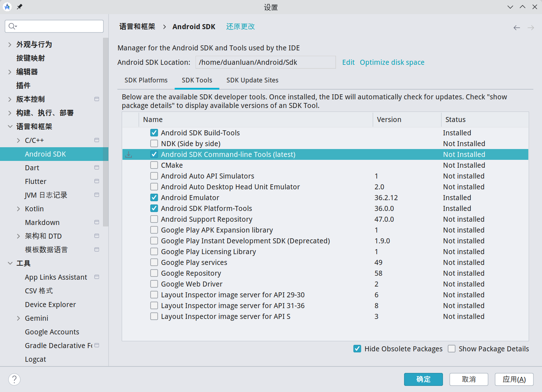Click the Android Studio logo in title bar
The height and width of the screenshot is (392, 542).
[x=7, y=7]
